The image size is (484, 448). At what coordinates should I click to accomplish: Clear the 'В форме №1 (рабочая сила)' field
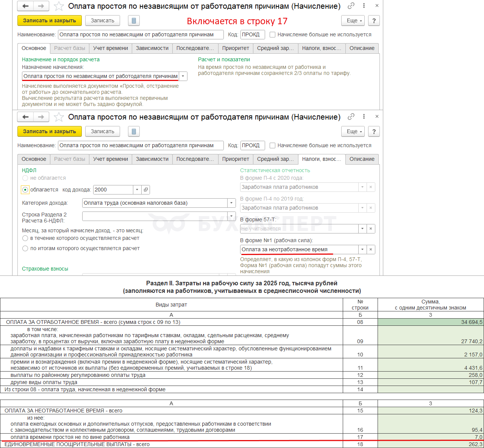371,249
